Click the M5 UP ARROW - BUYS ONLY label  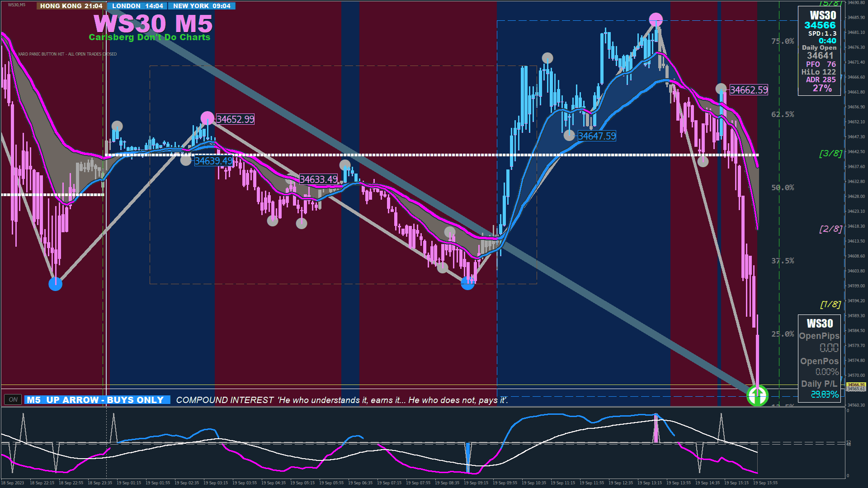[97, 400]
